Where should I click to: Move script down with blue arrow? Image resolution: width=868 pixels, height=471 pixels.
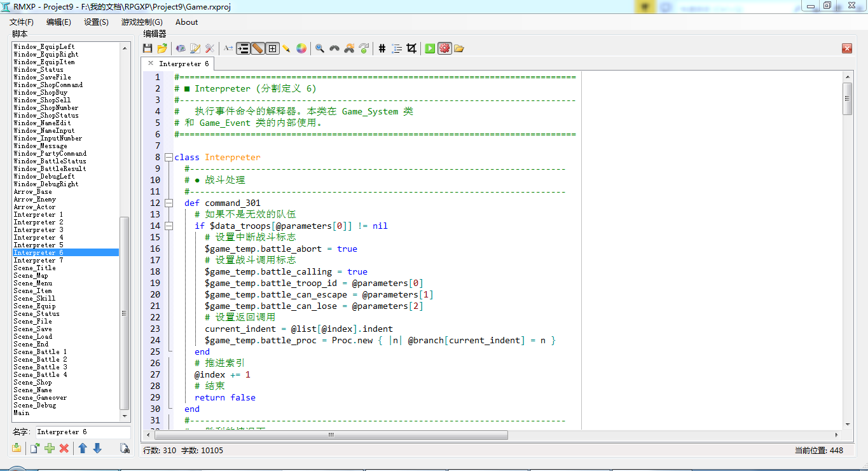tap(97, 448)
